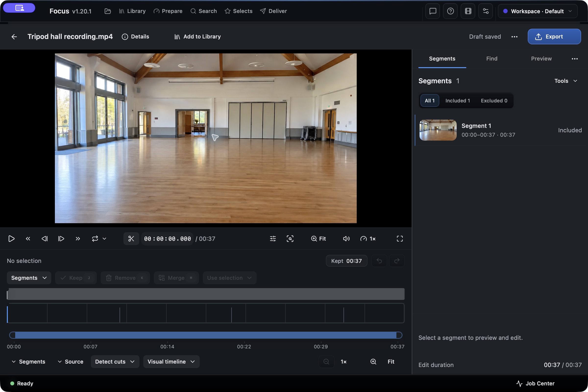Play the video
Screen dimensions: 588x392
11,239
